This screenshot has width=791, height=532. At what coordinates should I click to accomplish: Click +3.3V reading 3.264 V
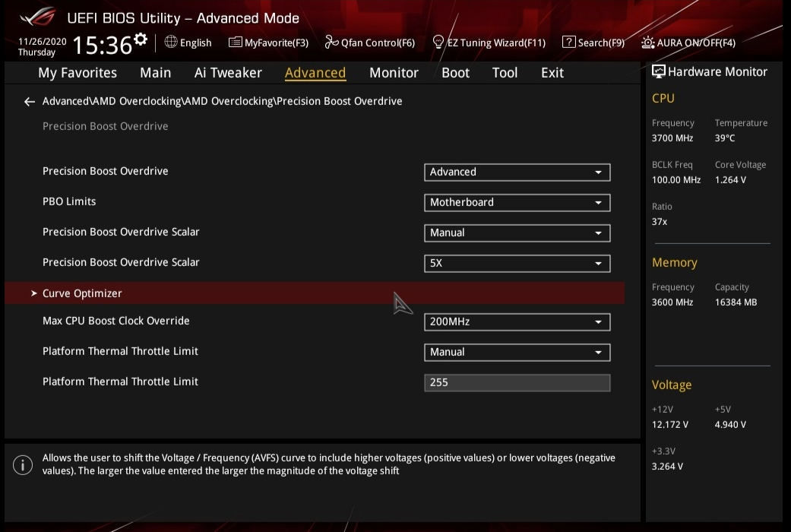tap(667, 467)
